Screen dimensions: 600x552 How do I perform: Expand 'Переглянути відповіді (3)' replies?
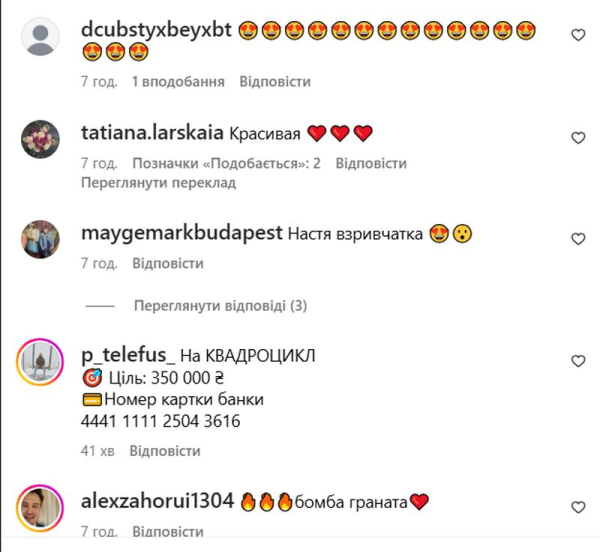(x=220, y=306)
